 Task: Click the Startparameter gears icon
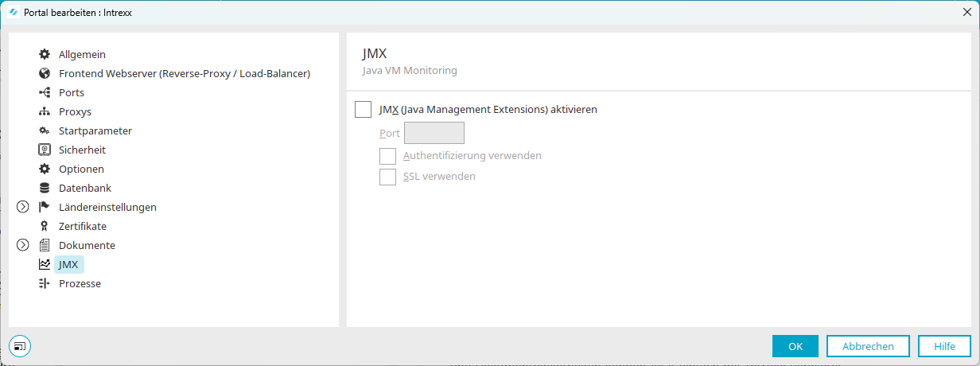pyautogui.click(x=45, y=130)
